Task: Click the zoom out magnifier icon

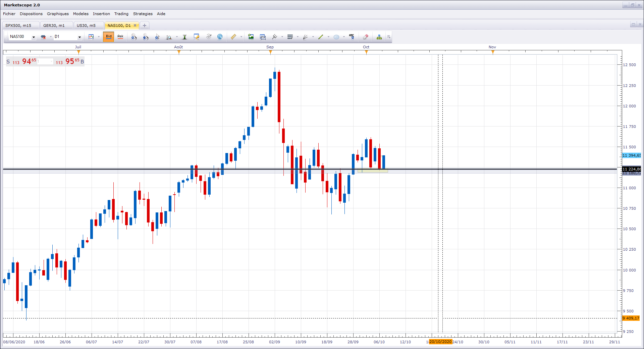Action: pyautogui.click(x=146, y=37)
